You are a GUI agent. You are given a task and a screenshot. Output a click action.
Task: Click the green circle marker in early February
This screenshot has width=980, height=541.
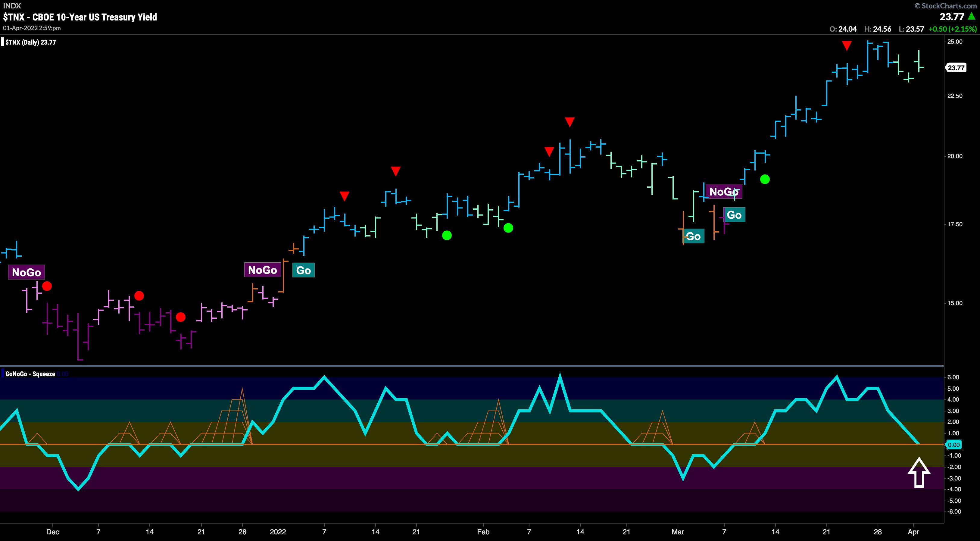(x=508, y=228)
